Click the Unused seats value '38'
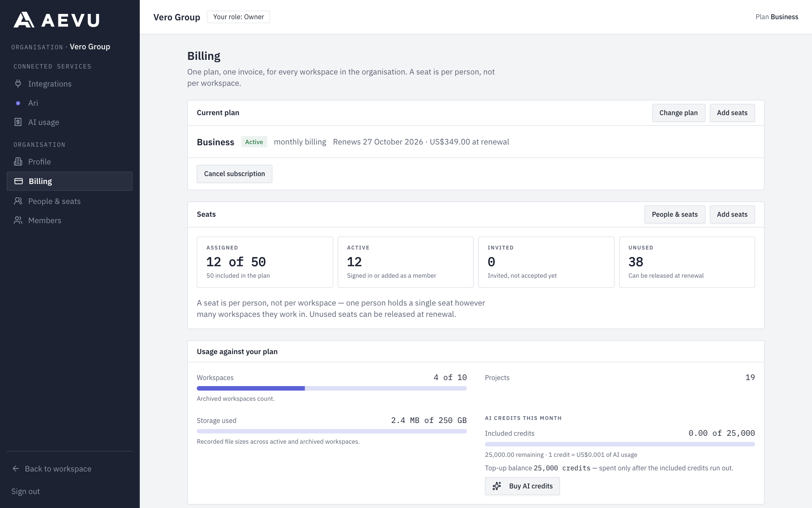Viewport: 812px width, 508px height. pos(636,262)
